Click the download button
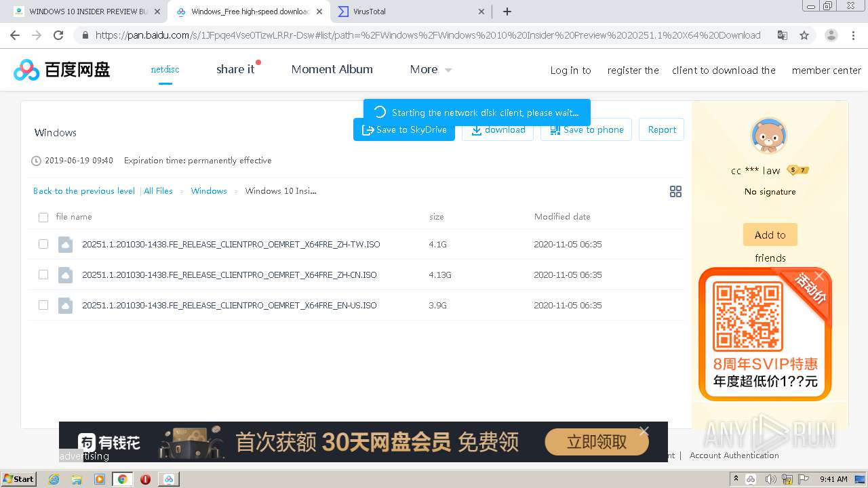Screen dimensions: 868x488 point(498,129)
